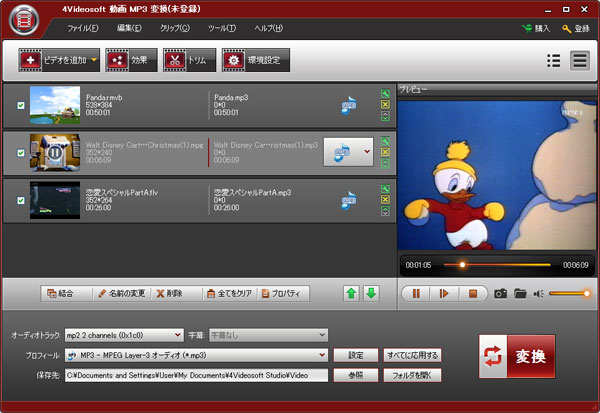The height and width of the screenshot is (413, 600).
Task: Uncheck the Walt Disney Christmas file checkbox
Action: click(x=21, y=153)
